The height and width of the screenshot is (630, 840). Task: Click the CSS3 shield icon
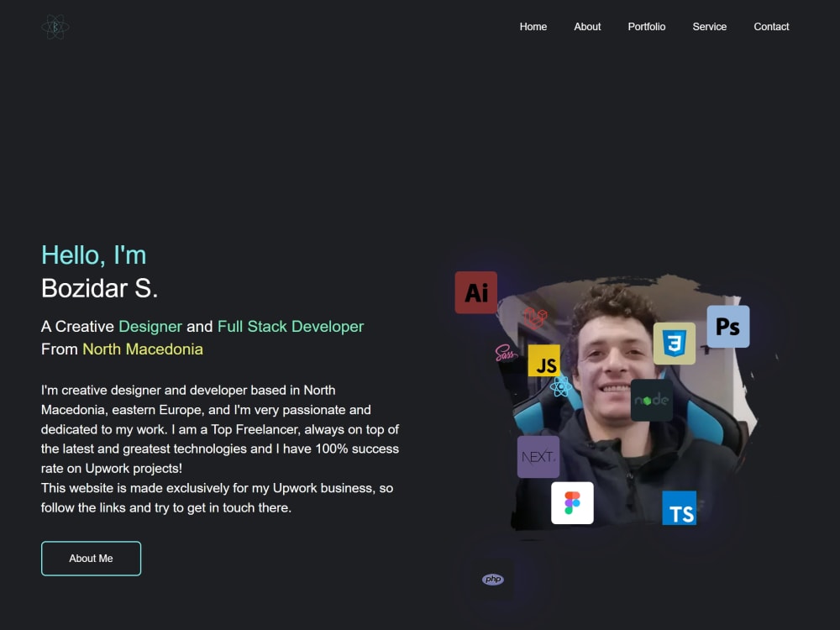pos(675,344)
